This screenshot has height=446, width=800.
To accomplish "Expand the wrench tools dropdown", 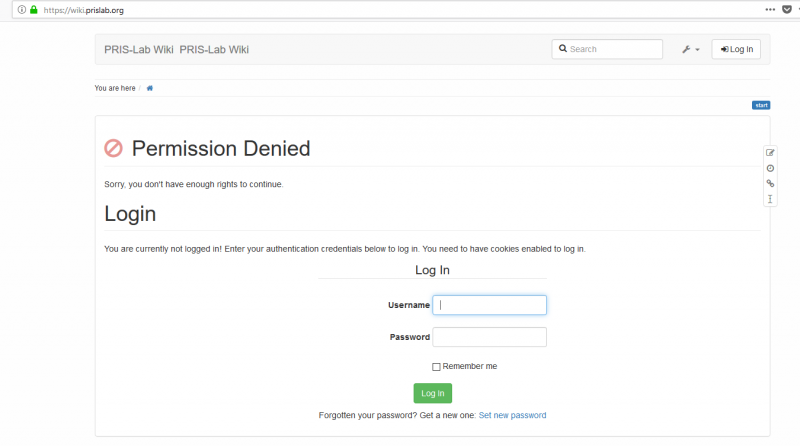I will pyautogui.click(x=690, y=49).
